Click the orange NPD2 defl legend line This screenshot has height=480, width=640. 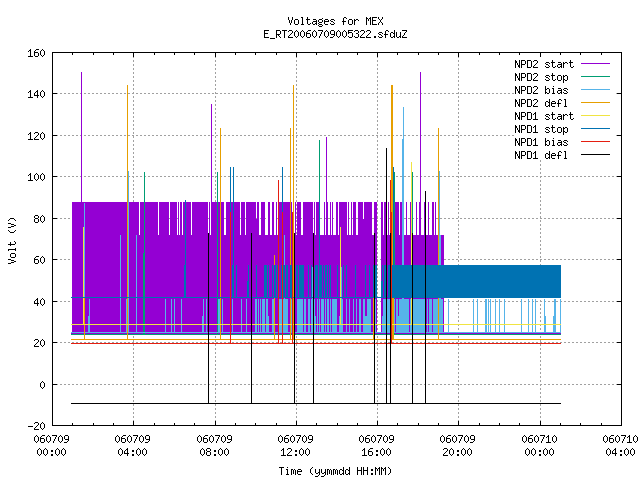[596, 102]
